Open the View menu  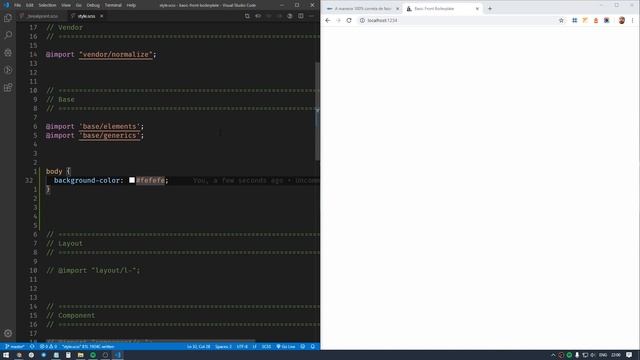click(x=66, y=5)
